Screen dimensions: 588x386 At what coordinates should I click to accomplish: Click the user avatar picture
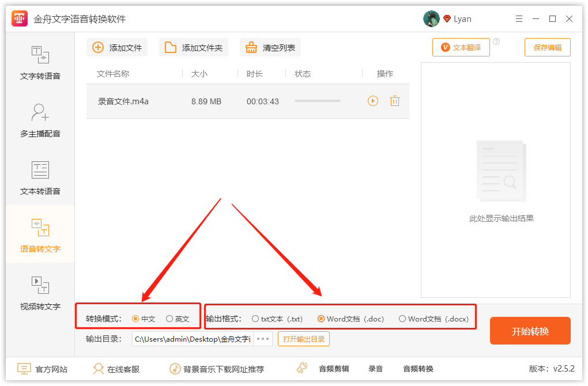click(x=431, y=19)
